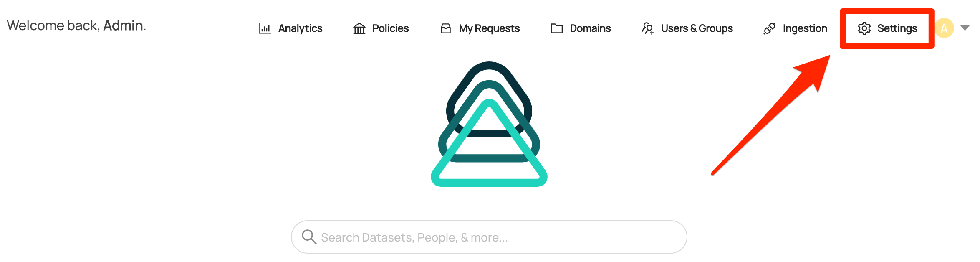The image size is (980, 262).
Task: Click the Policies bank building icon
Action: pos(359,28)
